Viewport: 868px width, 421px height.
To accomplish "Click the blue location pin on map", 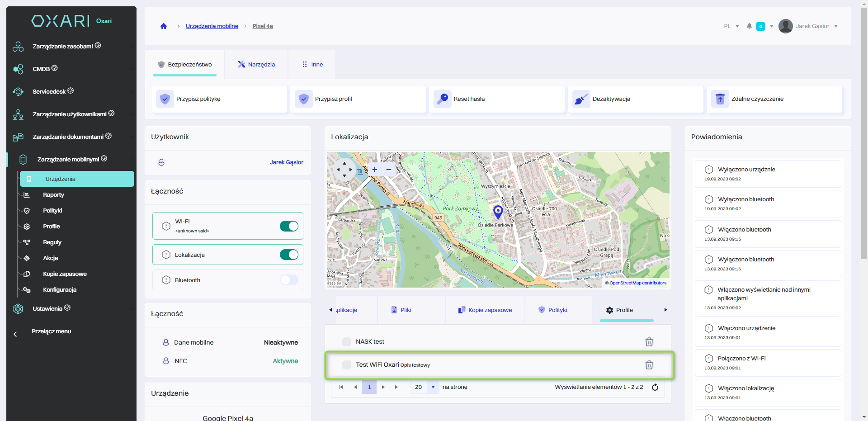I will tap(498, 211).
